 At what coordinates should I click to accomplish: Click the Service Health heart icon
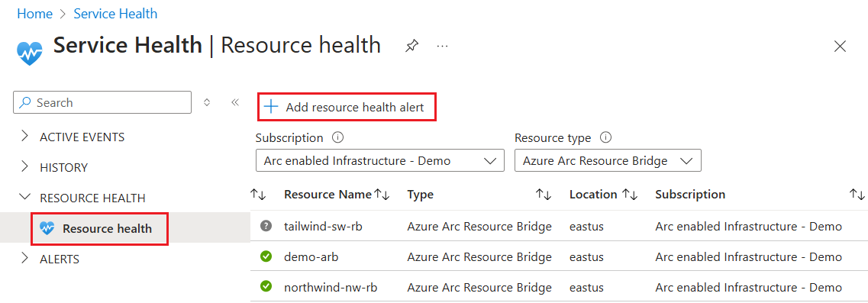(29, 53)
